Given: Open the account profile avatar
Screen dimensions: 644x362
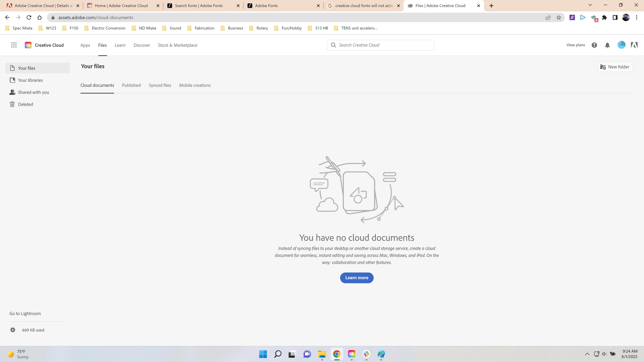Looking at the screenshot, I should (x=621, y=45).
